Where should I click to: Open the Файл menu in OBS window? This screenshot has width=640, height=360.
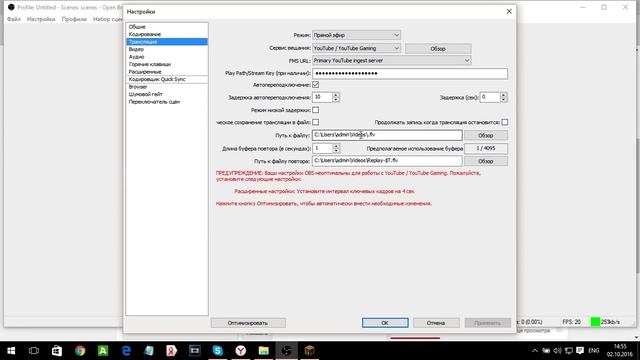[x=14, y=19]
